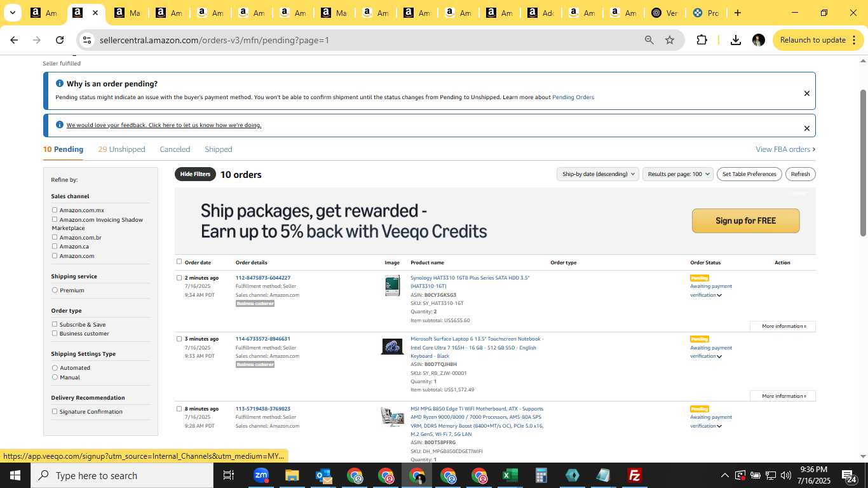This screenshot has width=868, height=488.
Task: Open the browser extensions puzzle icon
Action: (x=702, y=40)
